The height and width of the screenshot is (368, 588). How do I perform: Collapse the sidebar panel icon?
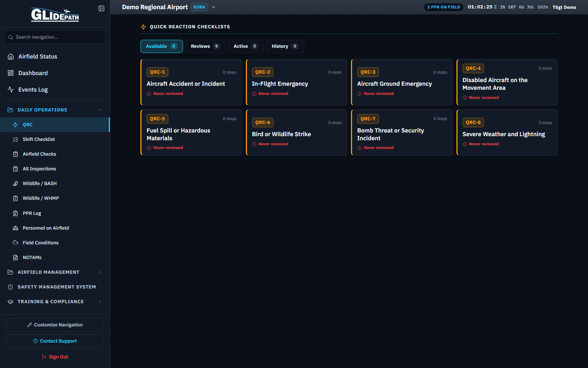point(101,8)
